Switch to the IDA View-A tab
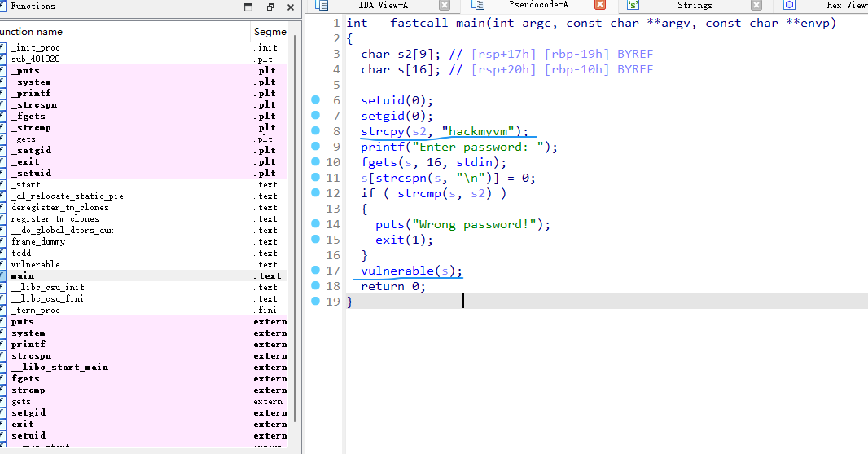Viewport: 868px width, 454px height. click(383, 5)
